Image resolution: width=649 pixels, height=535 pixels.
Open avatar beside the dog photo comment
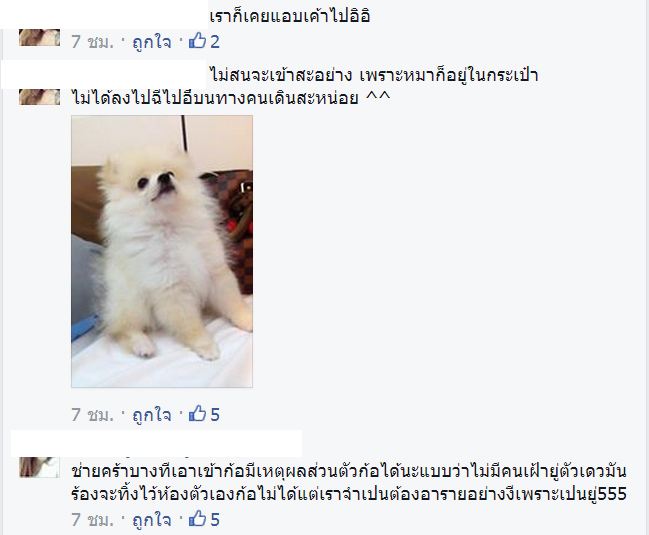pyautogui.click(x=40, y=97)
